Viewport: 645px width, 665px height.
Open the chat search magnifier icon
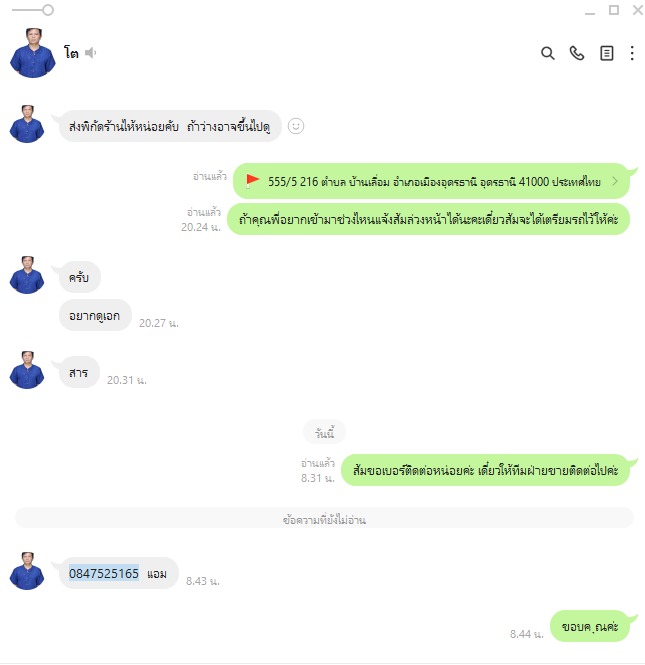point(547,53)
